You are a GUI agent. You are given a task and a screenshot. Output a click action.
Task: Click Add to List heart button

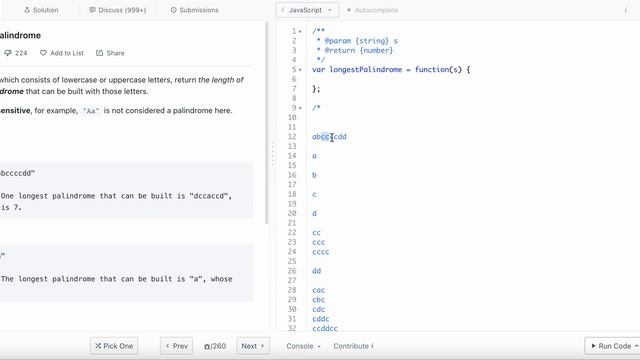pos(62,53)
